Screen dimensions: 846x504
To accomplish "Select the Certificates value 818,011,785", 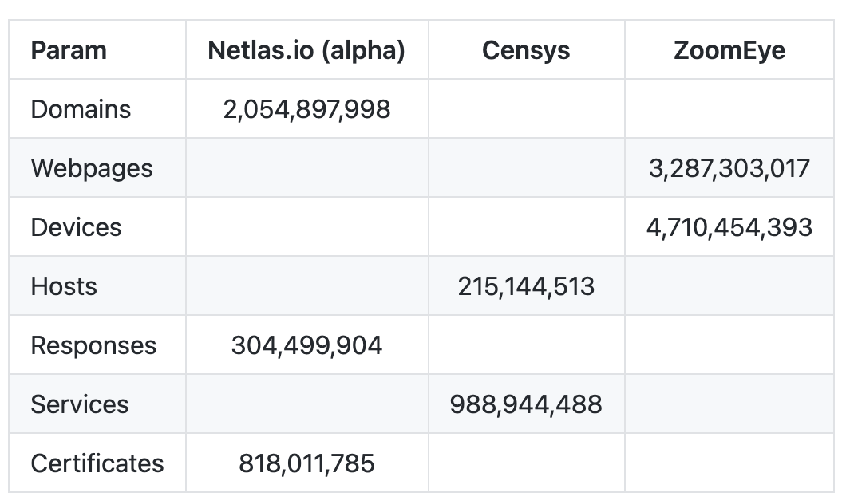I will [306, 463].
